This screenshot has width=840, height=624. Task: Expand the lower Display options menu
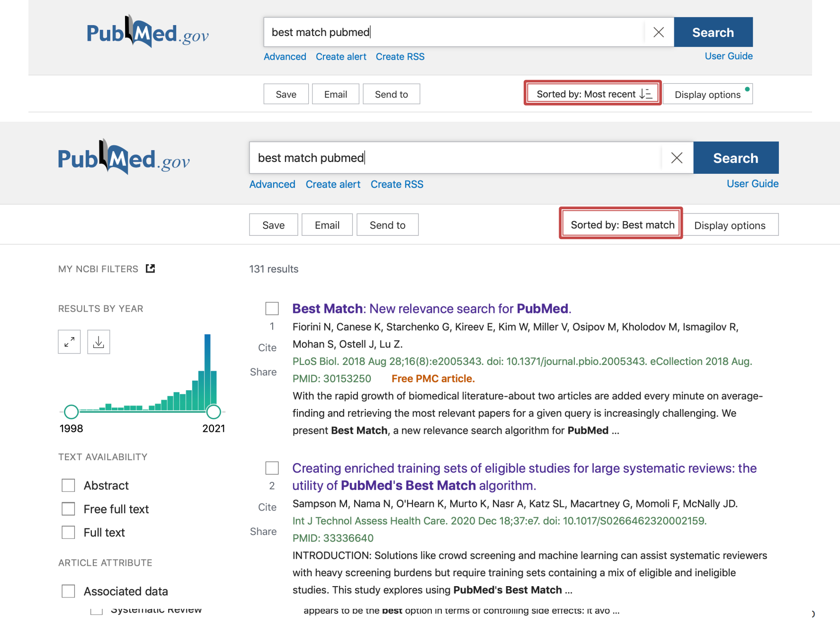730,225
